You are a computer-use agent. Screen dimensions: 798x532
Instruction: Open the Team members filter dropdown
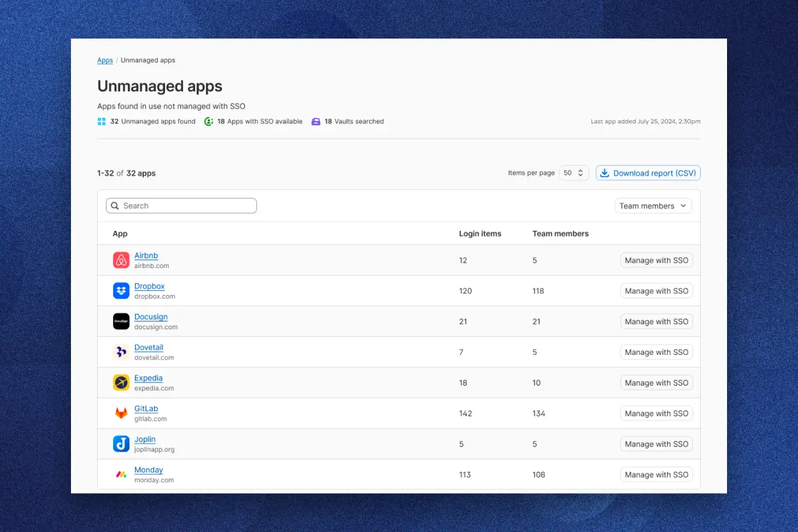(x=653, y=205)
